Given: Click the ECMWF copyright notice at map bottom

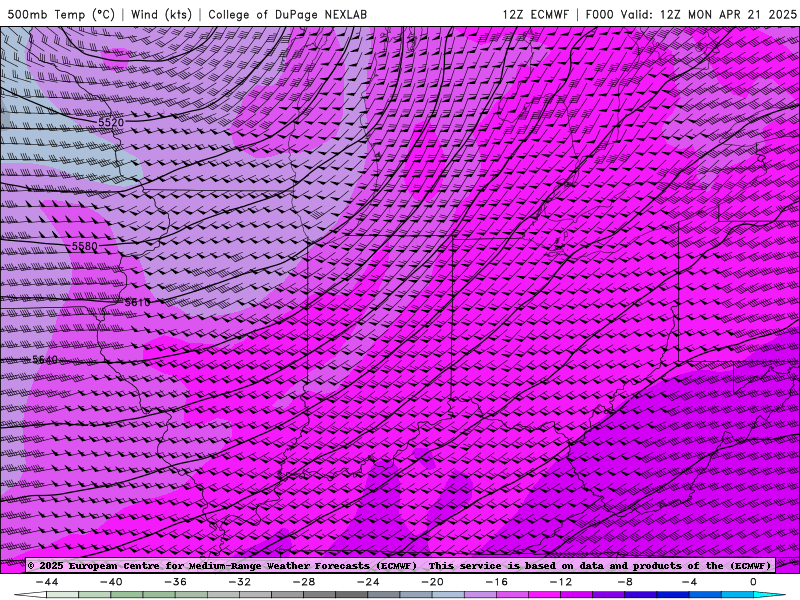Looking at the screenshot, I should 399,565.
